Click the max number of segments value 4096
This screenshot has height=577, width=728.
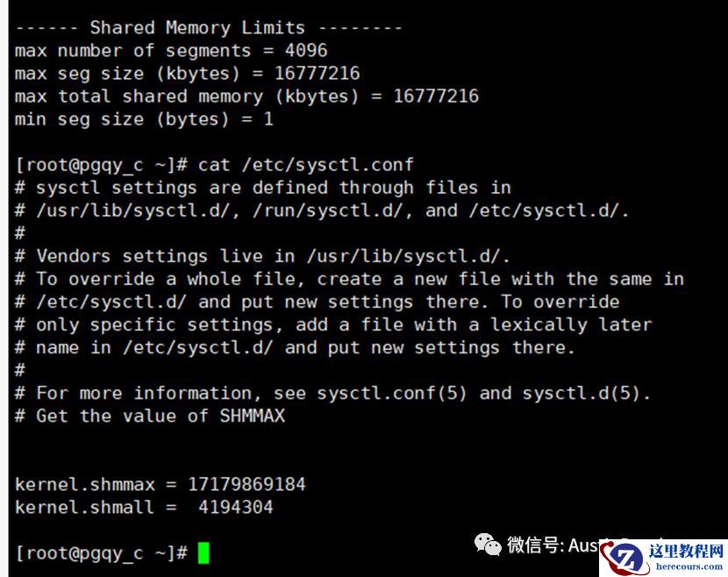pos(306,50)
